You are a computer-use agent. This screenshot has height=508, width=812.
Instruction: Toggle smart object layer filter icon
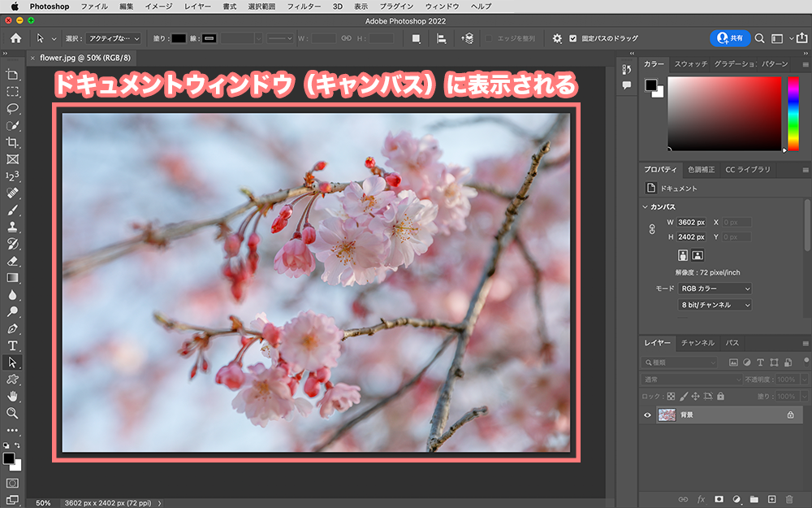[x=788, y=363]
